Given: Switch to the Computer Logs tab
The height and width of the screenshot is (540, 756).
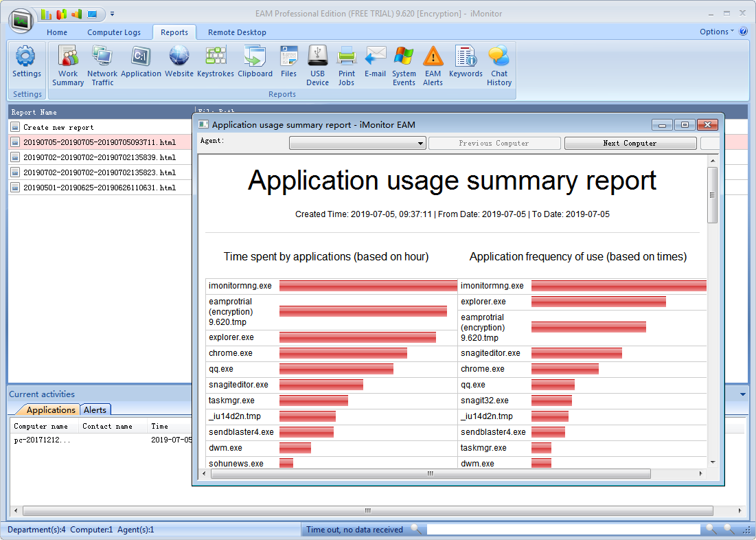Looking at the screenshot, I should pos(114,32).
